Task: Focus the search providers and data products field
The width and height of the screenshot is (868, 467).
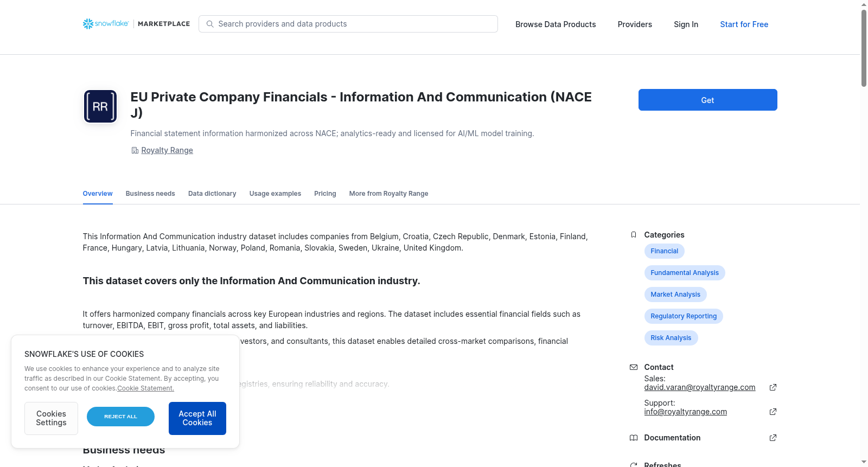Action: [348, 24]
